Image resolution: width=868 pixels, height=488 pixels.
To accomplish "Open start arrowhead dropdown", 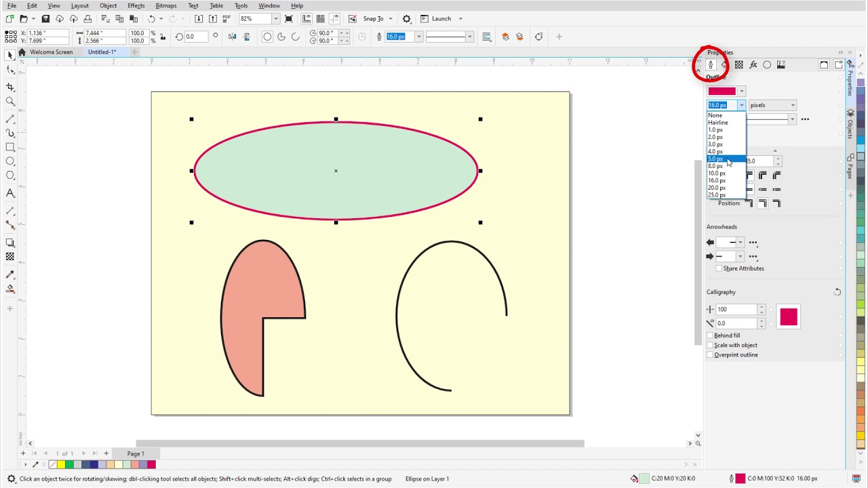I will [x=740, y=243].
